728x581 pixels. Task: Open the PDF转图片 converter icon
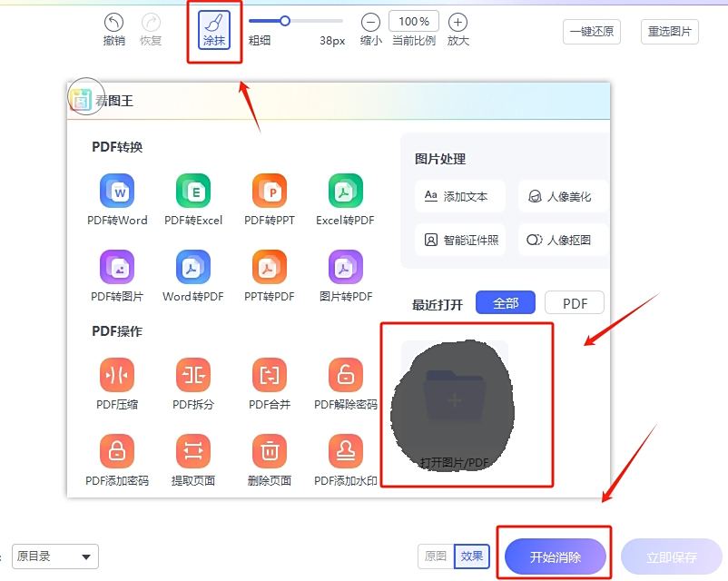117,267
